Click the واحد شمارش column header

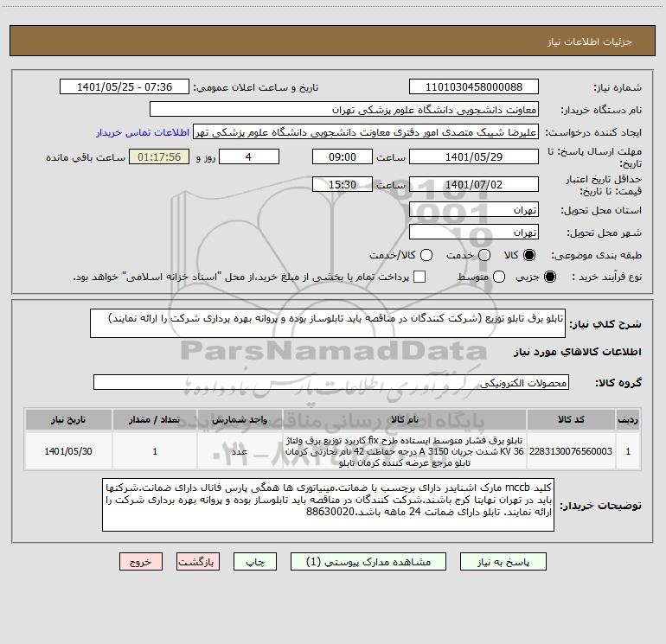[x=240, y=419]
